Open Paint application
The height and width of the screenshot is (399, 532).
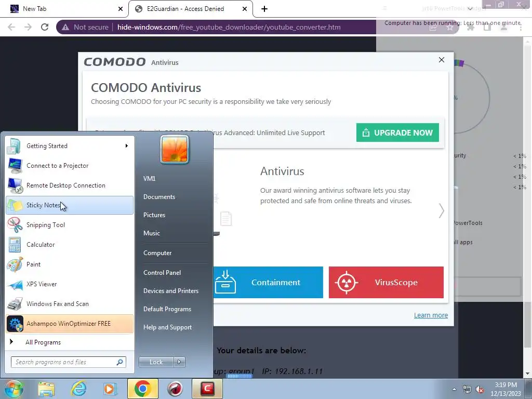pos(70,264)
